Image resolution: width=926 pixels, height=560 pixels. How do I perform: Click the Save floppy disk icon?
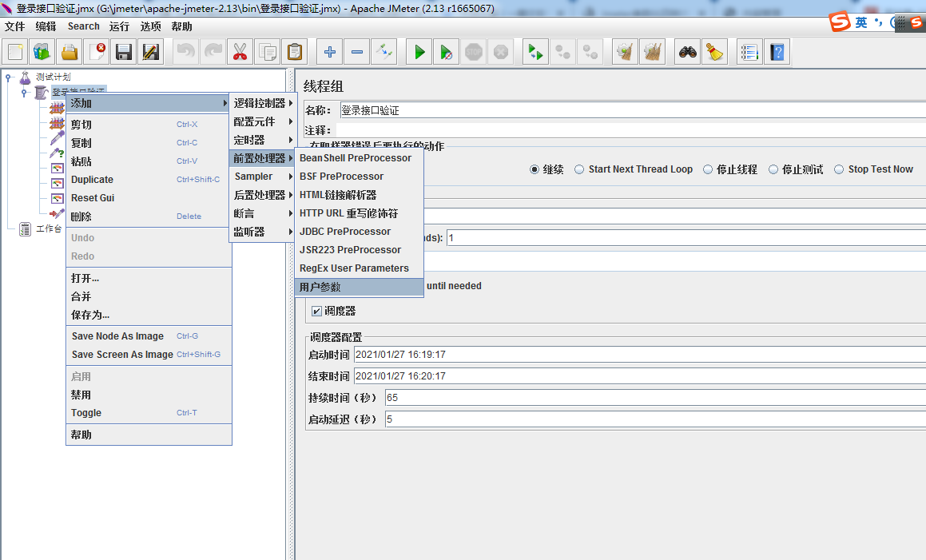pos(123,52)
